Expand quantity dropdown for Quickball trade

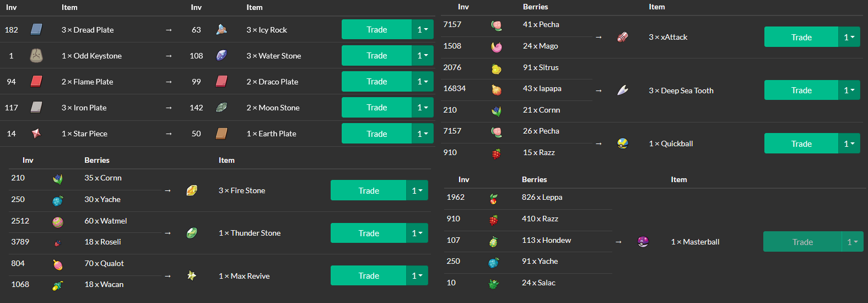coord(849,143)
